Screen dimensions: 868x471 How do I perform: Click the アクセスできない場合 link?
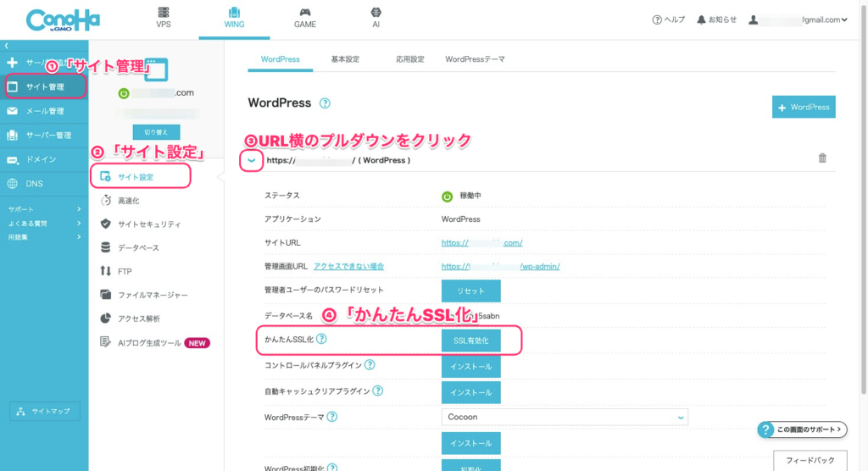pyautogui.click(x=348, y=266)
